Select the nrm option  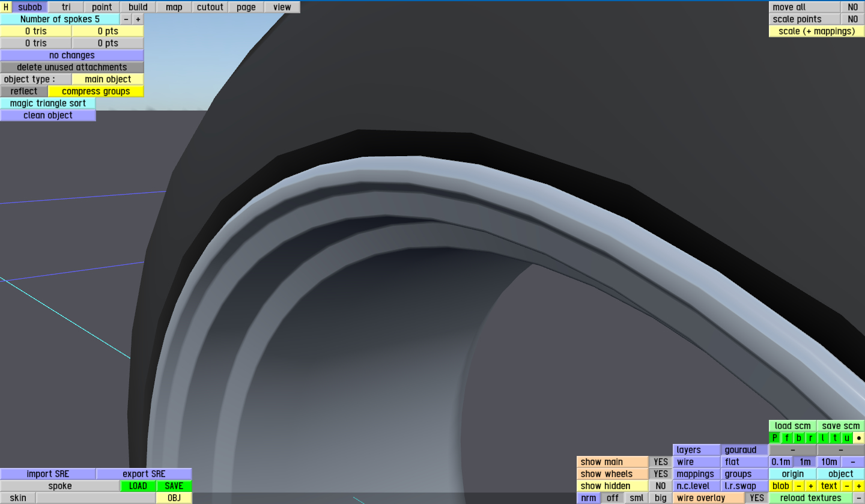point(589,498)
